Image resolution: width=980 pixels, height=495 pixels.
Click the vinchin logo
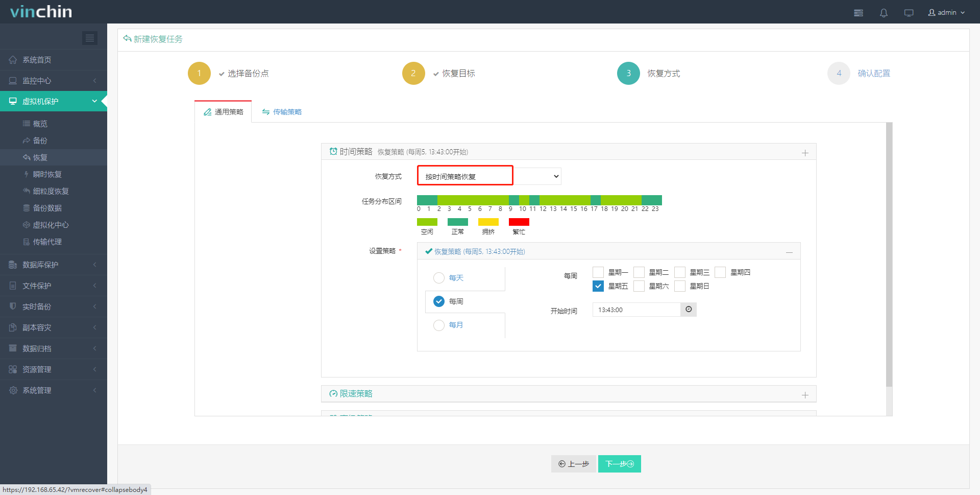(x=41, y=12)
